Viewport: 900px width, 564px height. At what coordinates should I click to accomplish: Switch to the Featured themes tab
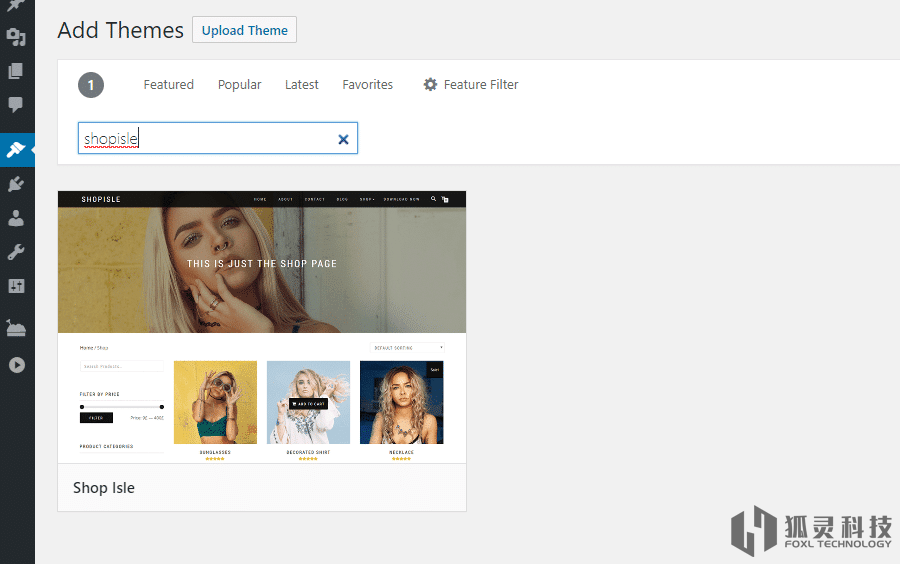click(168, 85)
